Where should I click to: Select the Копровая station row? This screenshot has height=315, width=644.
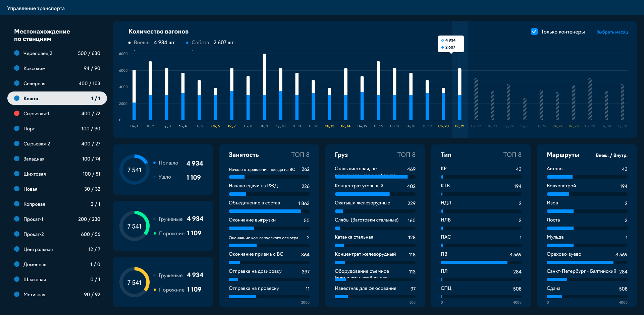point(57,204)
